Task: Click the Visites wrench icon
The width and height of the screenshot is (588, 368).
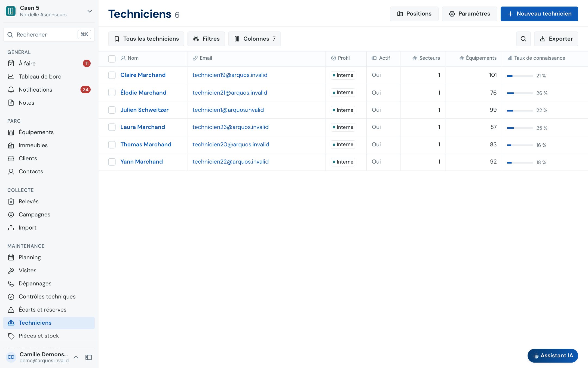Action: [11, 270]
